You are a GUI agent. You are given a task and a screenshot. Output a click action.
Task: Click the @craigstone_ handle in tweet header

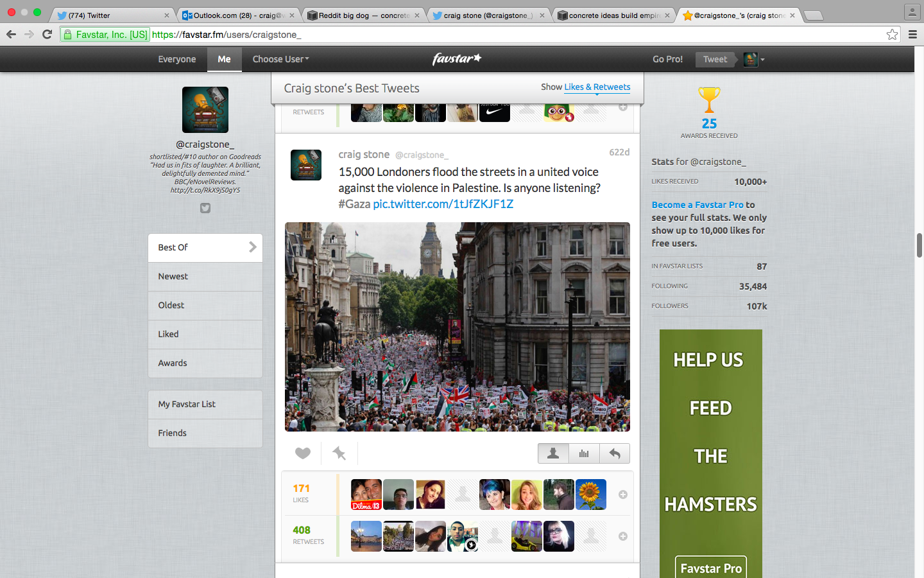(422, 155)
